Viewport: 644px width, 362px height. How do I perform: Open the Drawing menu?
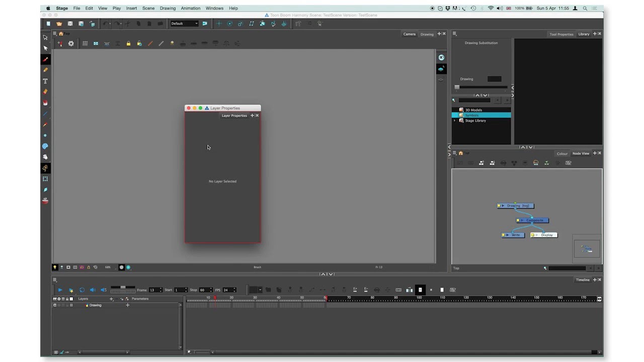(x=168, y=9)
